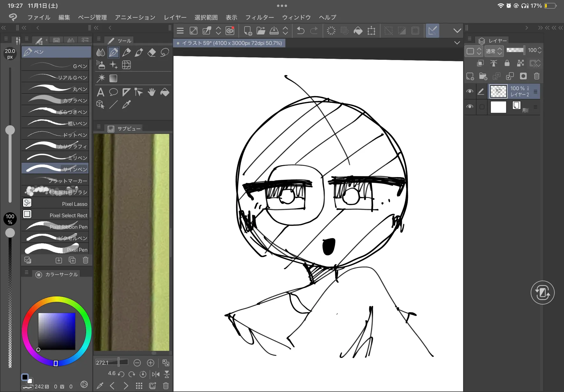Open the ファイル menu
Screen dimensions: 564x392
(39, 17)
